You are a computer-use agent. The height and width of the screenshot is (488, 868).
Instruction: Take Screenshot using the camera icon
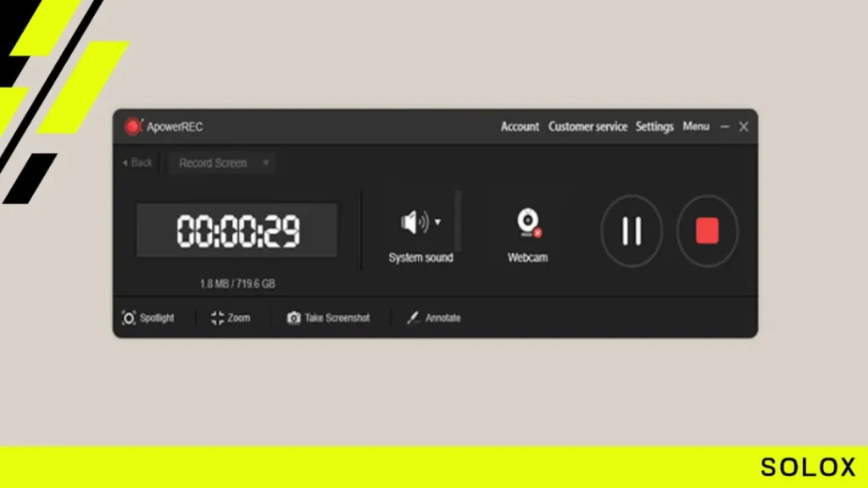(x=328, y=319)
